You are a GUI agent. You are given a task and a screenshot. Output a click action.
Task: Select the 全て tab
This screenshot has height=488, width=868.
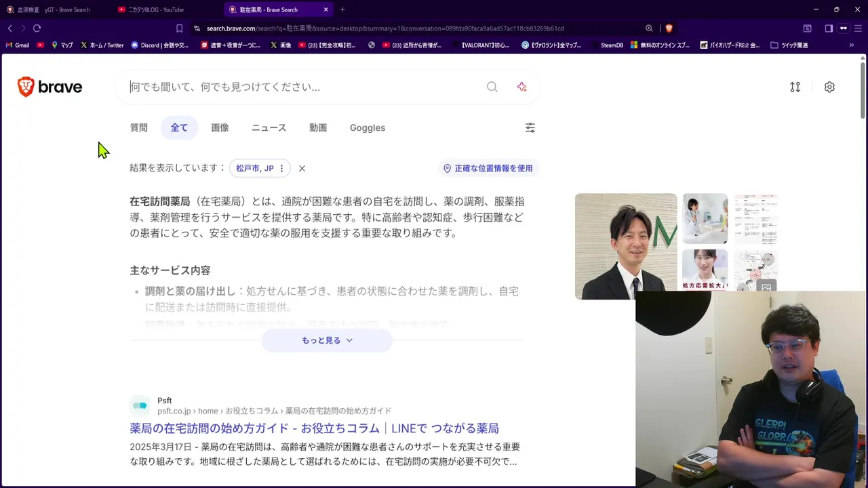coord(179,127)
